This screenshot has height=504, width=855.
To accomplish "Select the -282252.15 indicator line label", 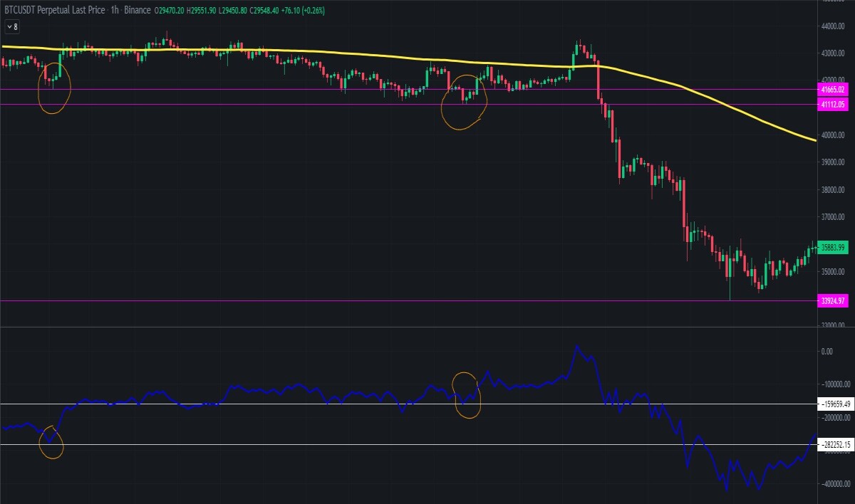I will 834,445.
